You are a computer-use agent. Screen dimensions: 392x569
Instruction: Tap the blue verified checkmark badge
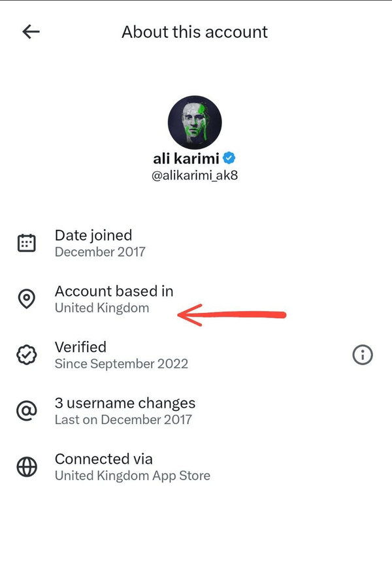[x=229, y=158]
